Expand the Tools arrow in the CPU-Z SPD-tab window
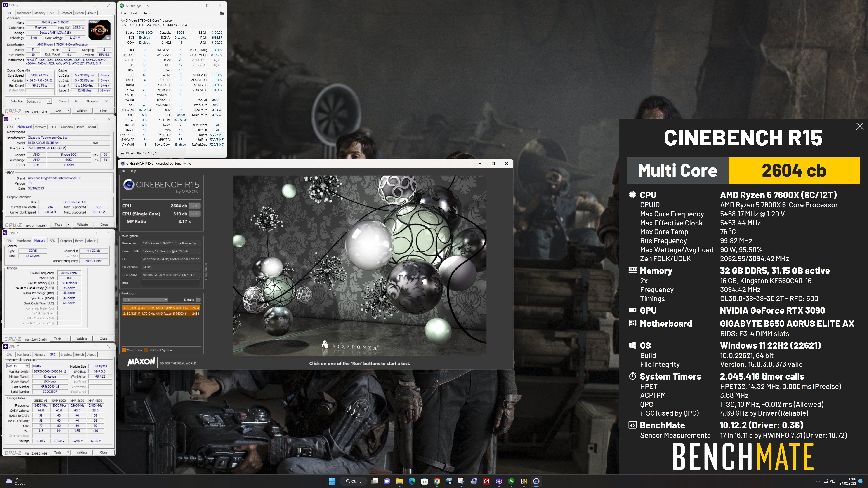Viewport: 868px width, 488px height. [68, 452]
